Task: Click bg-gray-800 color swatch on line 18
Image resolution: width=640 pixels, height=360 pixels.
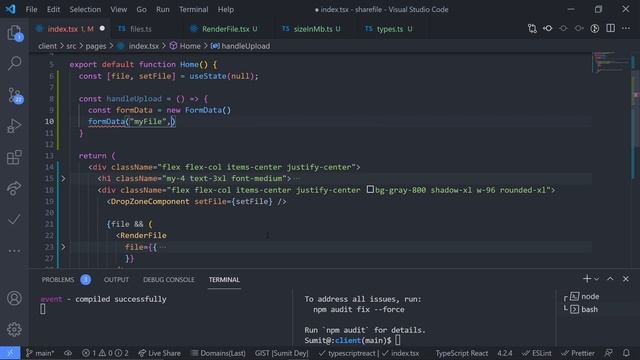Action: 370,189
